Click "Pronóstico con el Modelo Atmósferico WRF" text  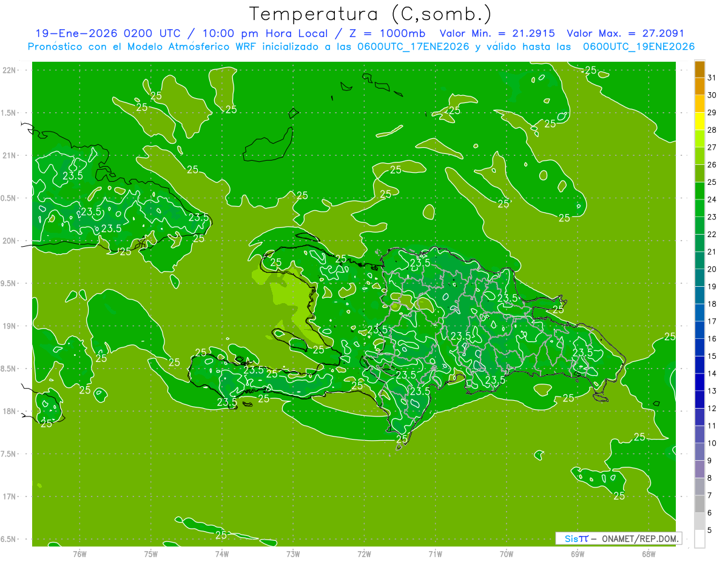tap(143, 47)
